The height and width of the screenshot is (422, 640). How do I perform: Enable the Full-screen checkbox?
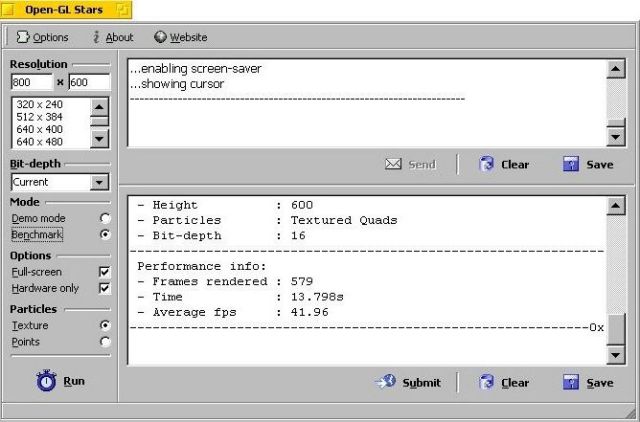click(105, 272)
